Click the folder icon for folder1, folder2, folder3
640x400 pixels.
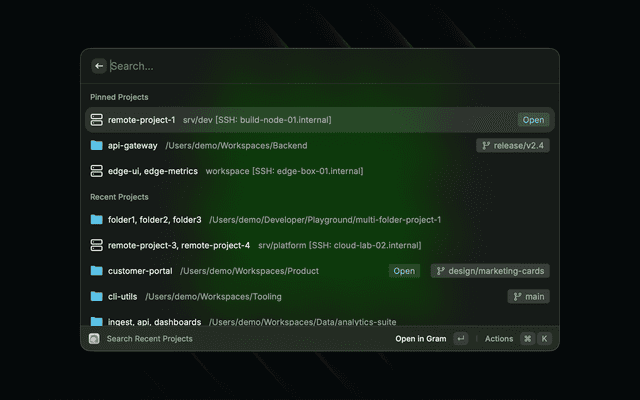[97, 220]
